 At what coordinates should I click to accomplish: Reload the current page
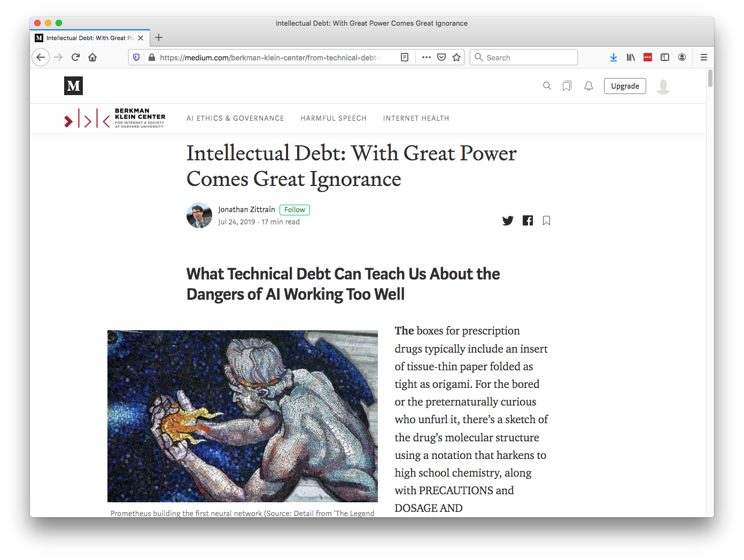[75, 57]
